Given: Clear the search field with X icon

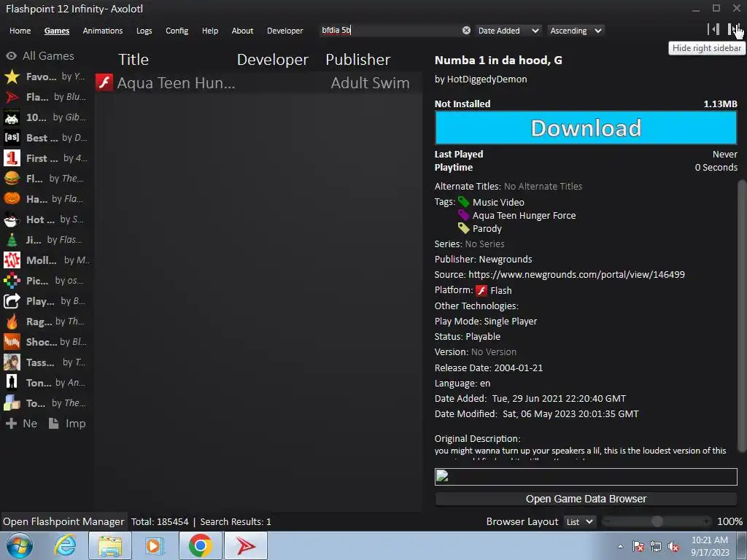Looking at the screenshot, I should [466, 31].
